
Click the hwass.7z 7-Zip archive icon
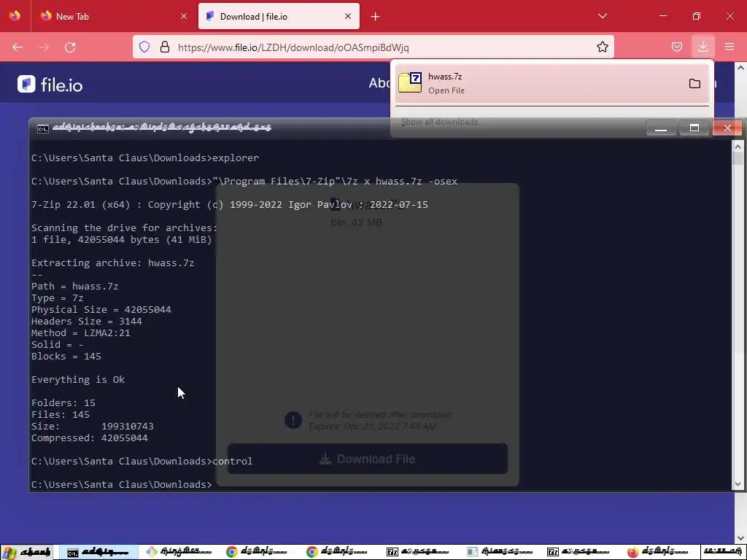pos(410,82)
